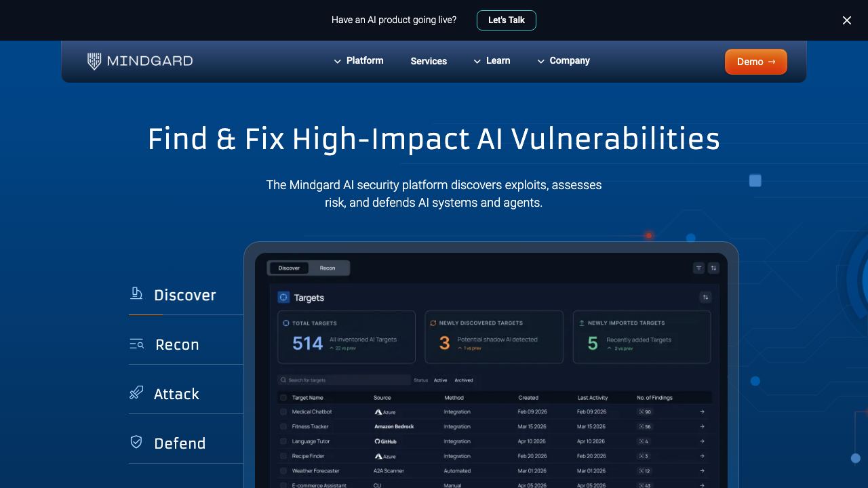Open the Demo page button

[x=756, y=62]
